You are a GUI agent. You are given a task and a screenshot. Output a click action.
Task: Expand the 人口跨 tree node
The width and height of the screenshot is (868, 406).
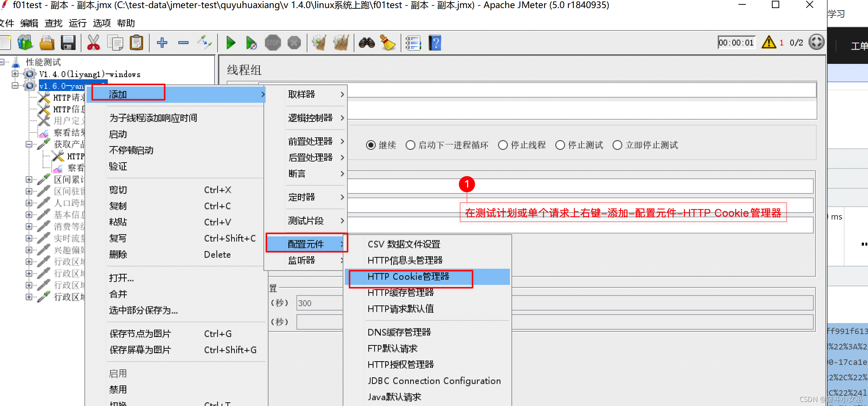[x=29, y=203]
